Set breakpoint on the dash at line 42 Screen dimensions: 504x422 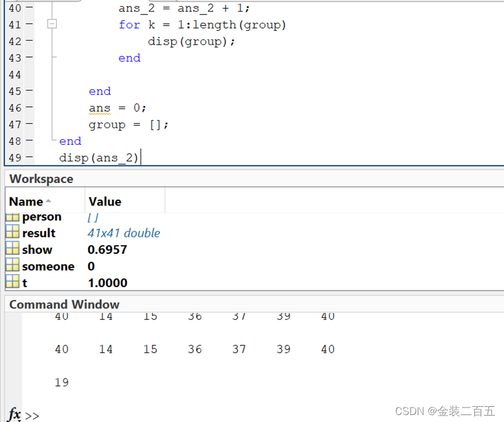(x=29, y=41)
